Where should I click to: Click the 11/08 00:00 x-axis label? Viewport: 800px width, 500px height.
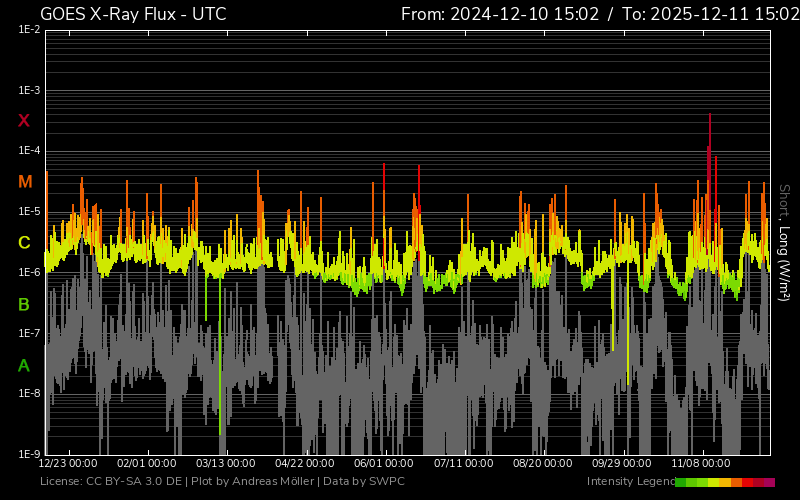point(700,464)
